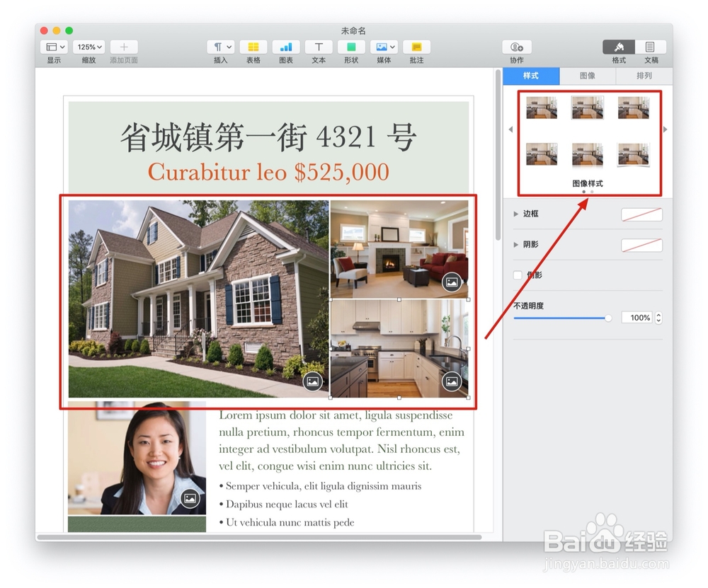
Task: Open the 形状 (Shape) picker icon
Action: [350, 47]
